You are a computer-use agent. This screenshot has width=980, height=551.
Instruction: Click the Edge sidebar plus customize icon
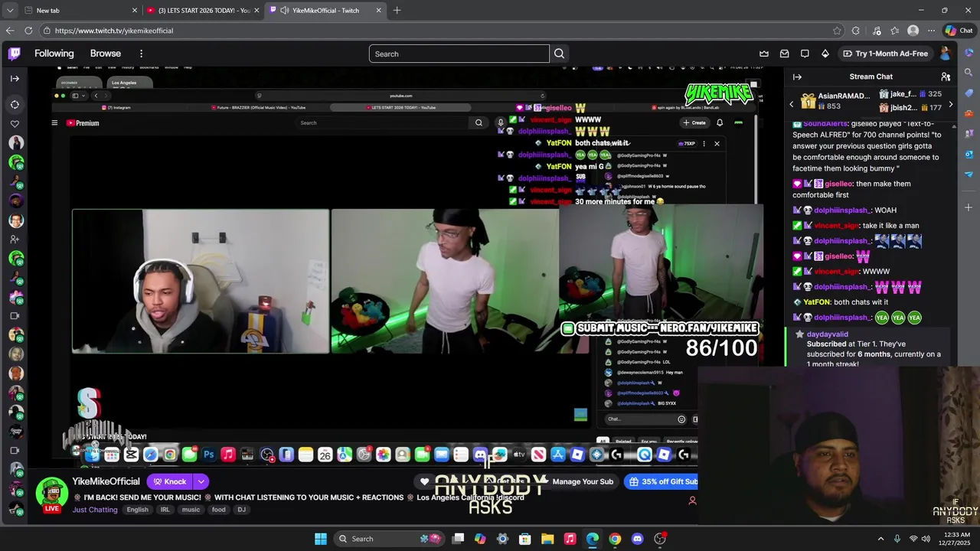tap(969, 207)
